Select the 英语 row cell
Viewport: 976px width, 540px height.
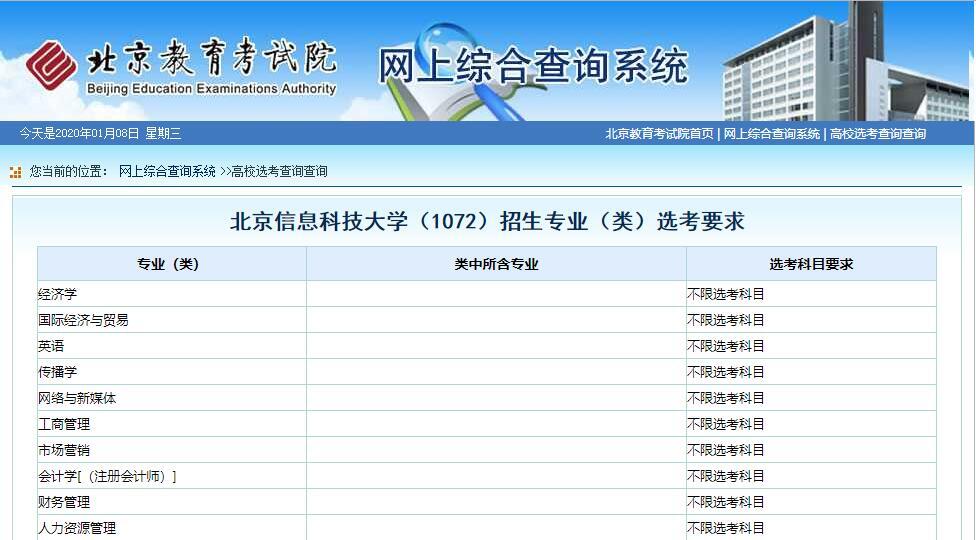pos(172,346)
